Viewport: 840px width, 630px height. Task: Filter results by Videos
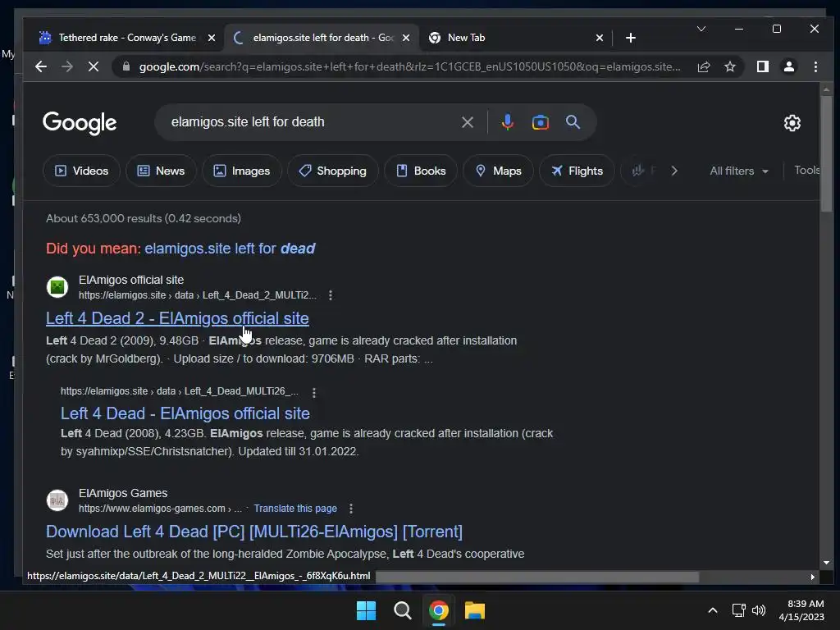click(81, 171)
